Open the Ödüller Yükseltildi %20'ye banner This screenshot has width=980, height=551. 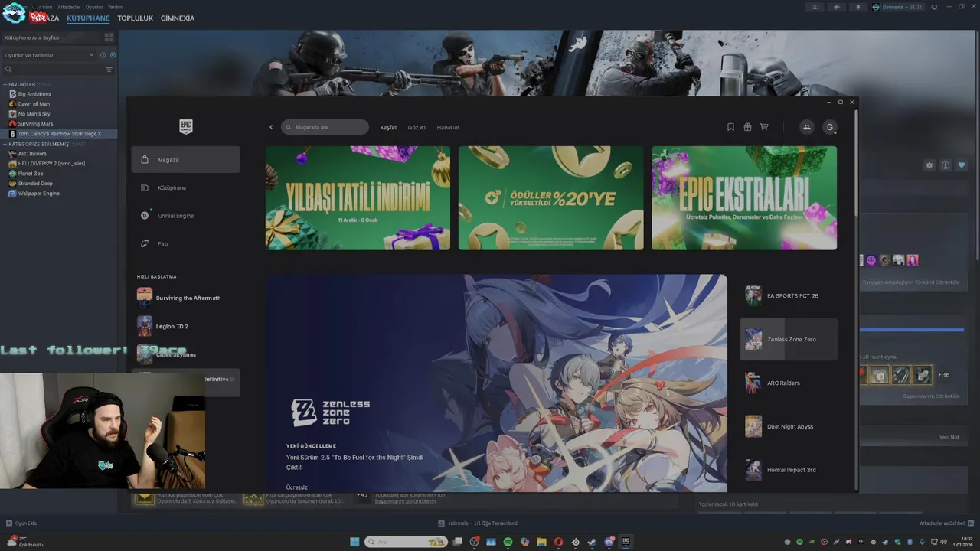tap(551, 198)
